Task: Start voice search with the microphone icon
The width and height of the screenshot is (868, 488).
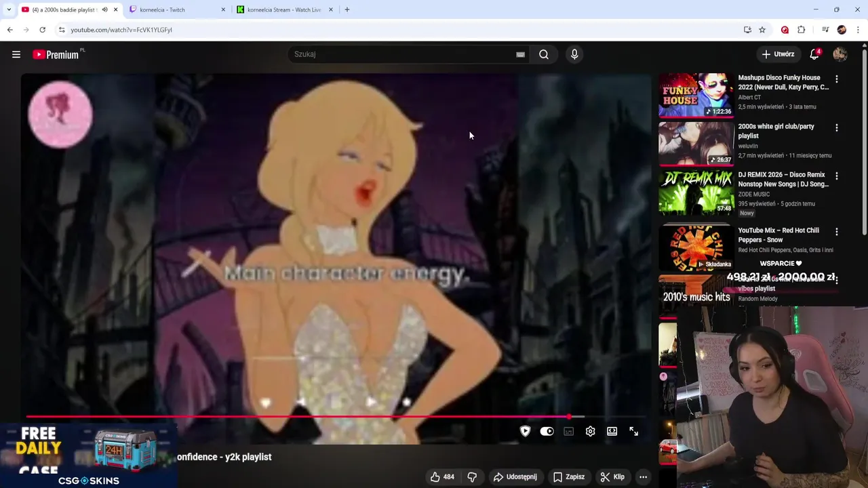Action: (574, 54)
